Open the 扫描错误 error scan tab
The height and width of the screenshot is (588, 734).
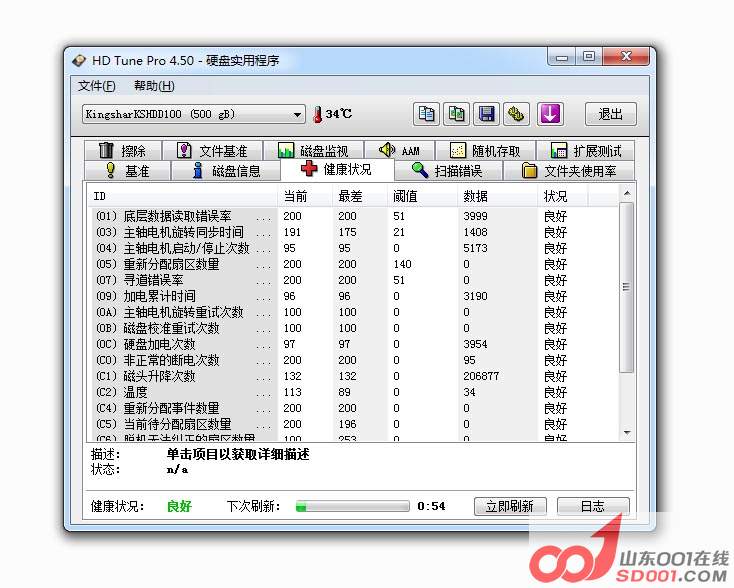click(447, 171)
